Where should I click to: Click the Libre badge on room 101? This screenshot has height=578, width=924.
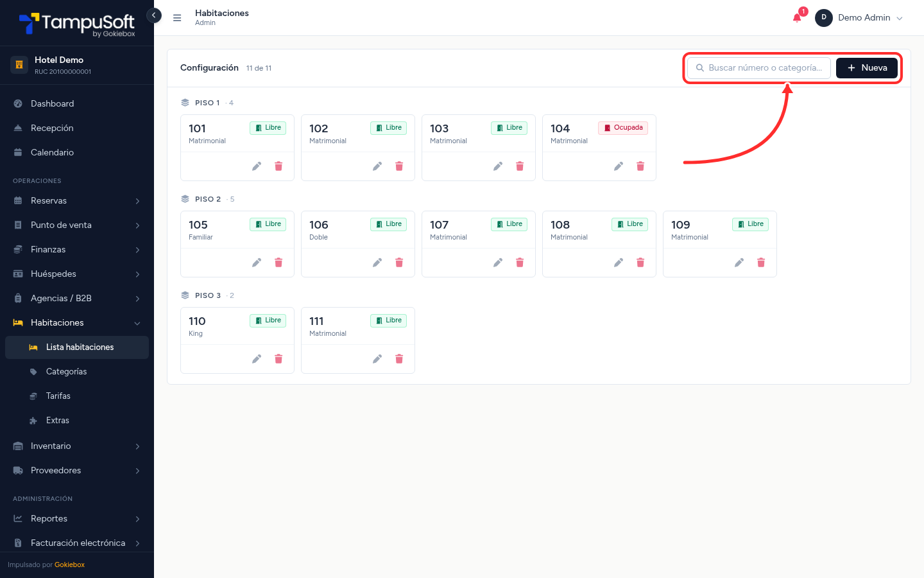(x=268, y=128)
